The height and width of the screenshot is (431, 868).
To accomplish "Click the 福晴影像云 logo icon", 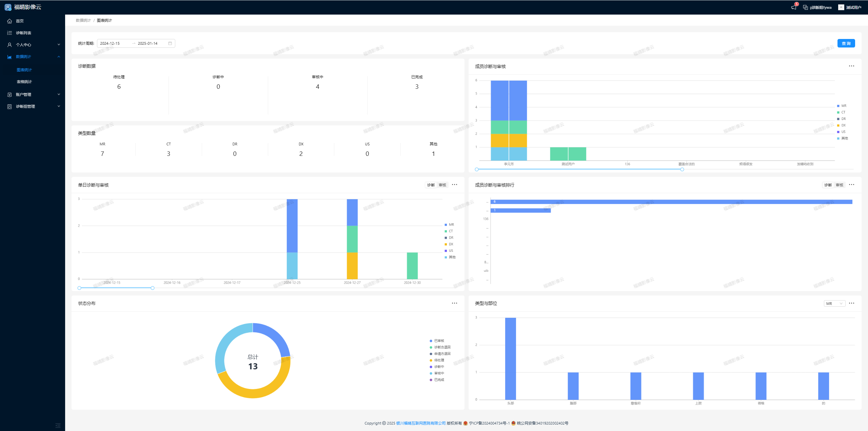I will (8, 7).
